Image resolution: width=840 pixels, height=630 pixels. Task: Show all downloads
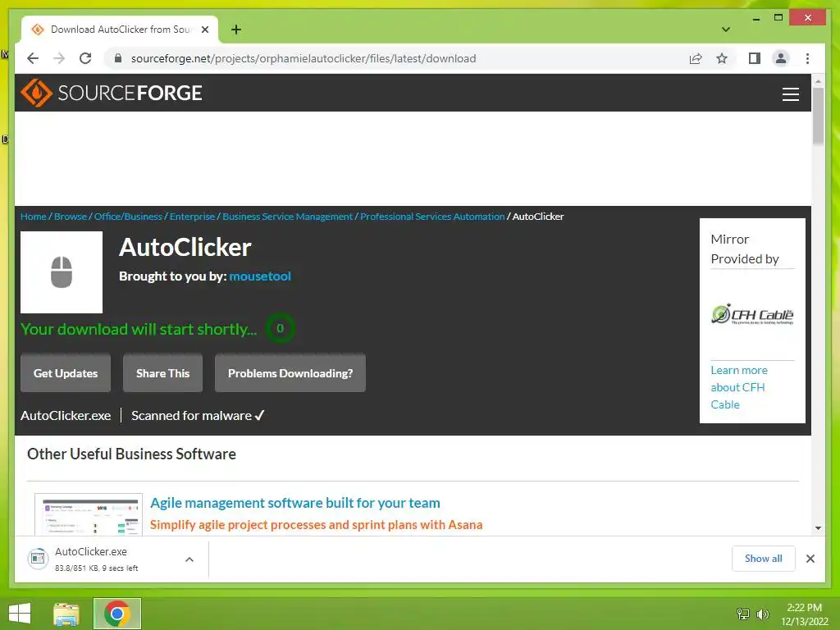click(764, 559)
